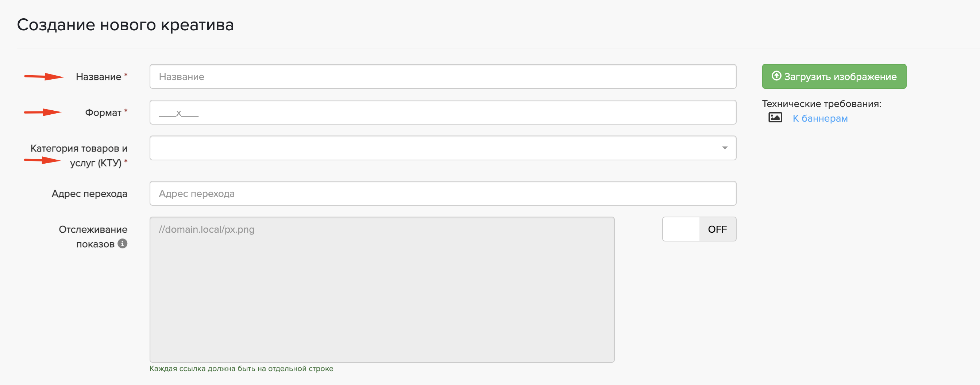Image resolution: width=980 pixels, height=385 pixels.
Task: Click into the Формат size field
Action: click(x=443, y=113)
